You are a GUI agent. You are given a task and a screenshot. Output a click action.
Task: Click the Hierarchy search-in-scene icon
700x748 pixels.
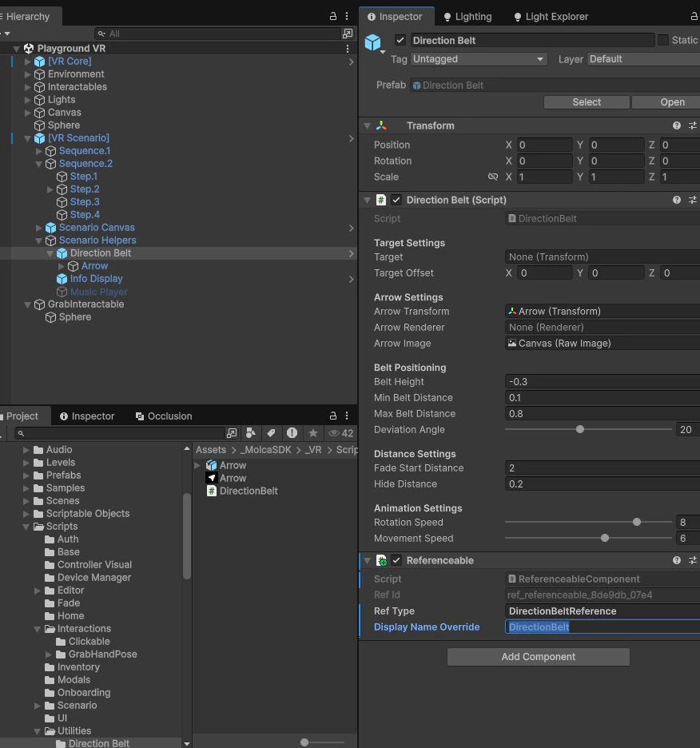tap(348, 34)
